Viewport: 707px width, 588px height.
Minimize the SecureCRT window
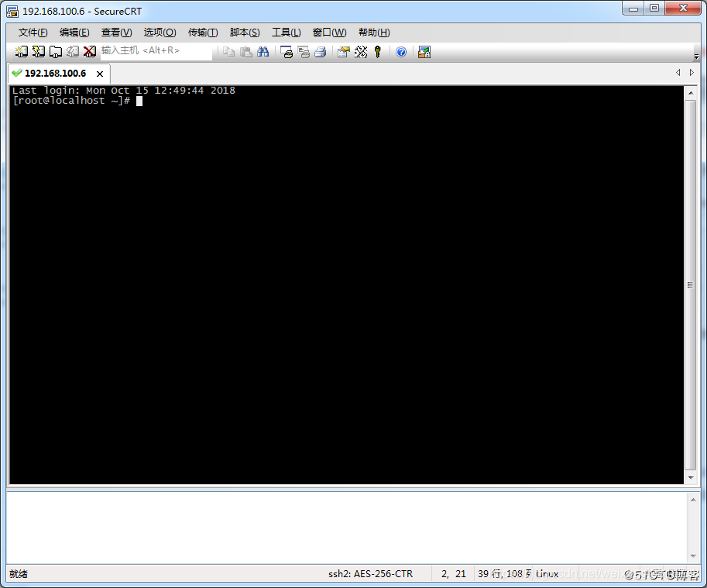pyautogui.click(x=633, y=9)
